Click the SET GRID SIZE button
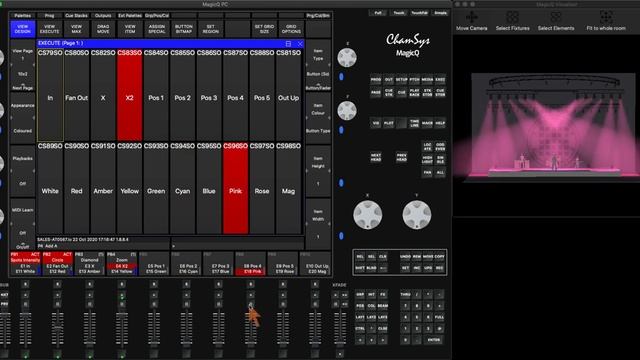 point(264,29)
